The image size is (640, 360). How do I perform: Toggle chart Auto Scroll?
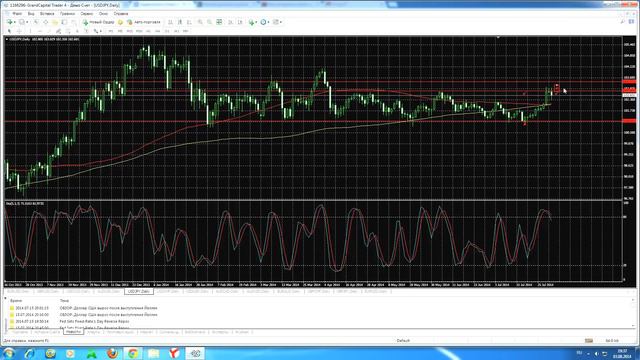pos(230,22)
